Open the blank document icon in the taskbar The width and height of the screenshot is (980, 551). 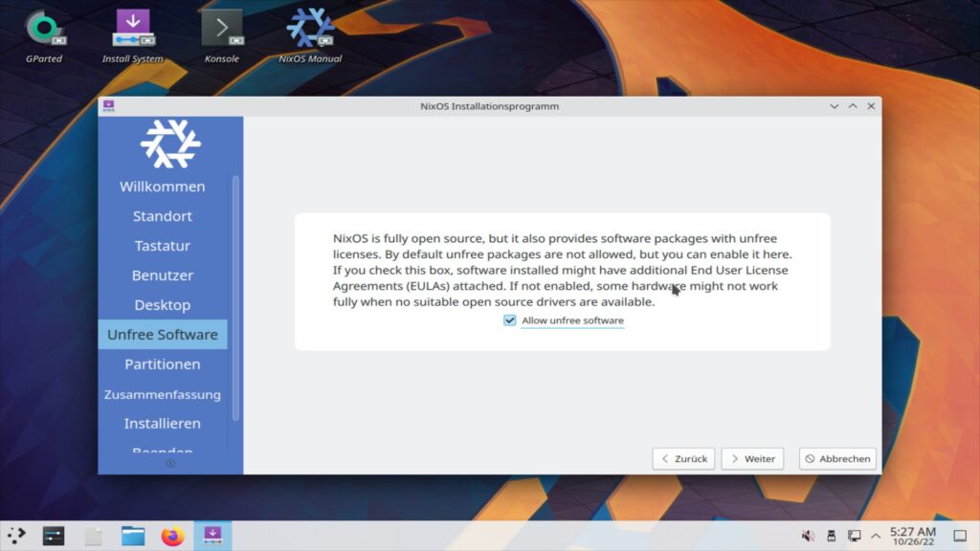[93, 536]
